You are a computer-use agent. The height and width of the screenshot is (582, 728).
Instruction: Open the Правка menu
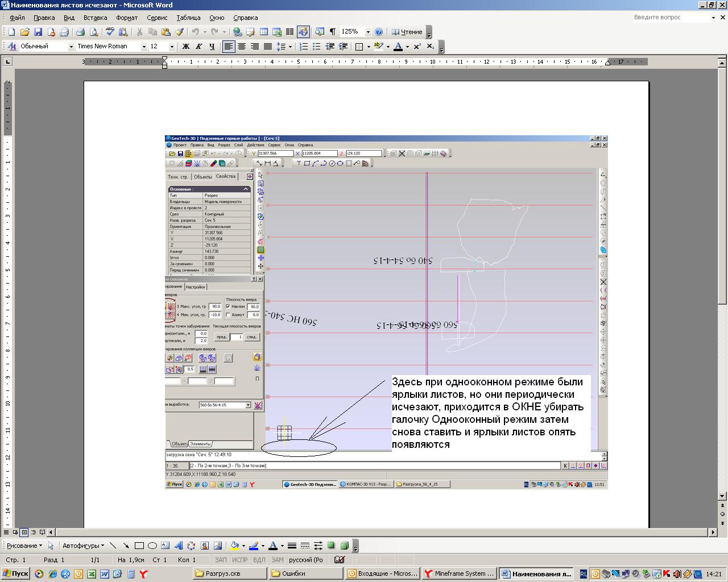click(x=44, y=18)
